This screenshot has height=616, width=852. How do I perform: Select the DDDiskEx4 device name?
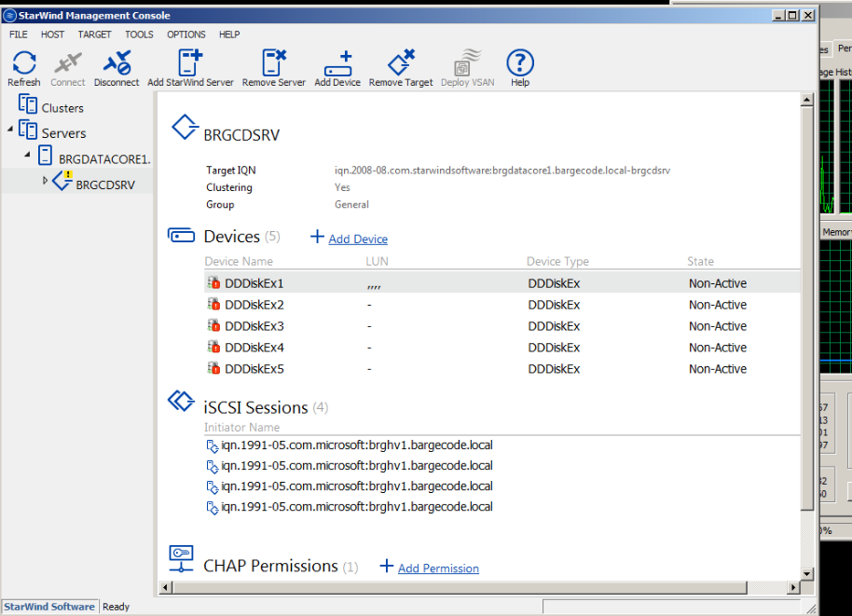254,347
